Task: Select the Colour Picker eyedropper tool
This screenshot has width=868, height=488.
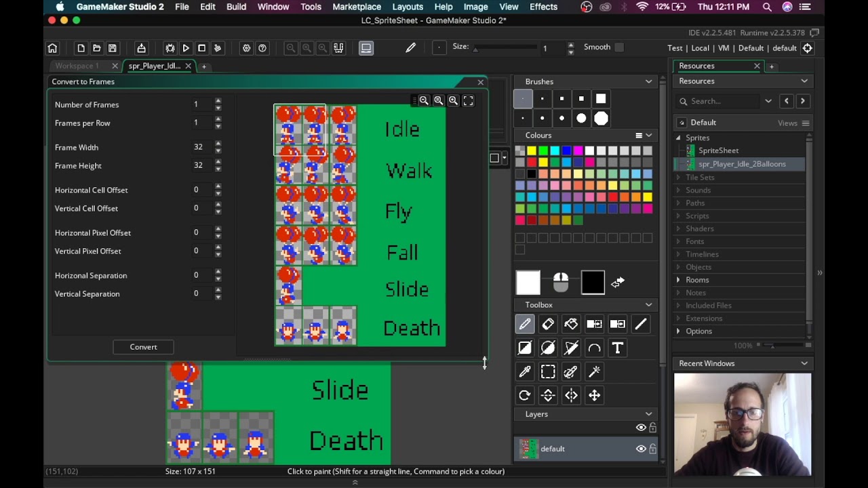Action: (525, 371)
